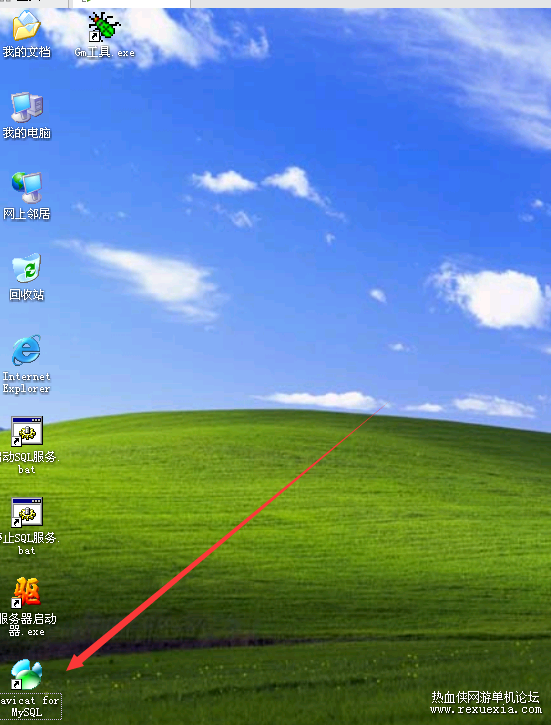
Task: Select the Navicat for MySQL shortcut icon
Action: [26, 674]
